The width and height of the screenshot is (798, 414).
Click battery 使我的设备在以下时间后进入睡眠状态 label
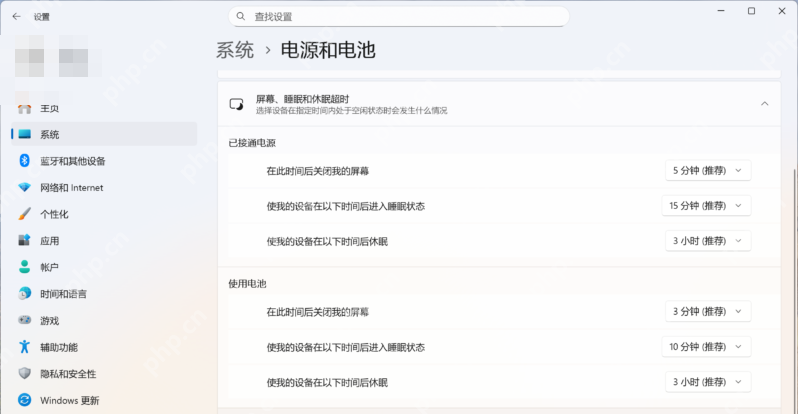point(346,347)
